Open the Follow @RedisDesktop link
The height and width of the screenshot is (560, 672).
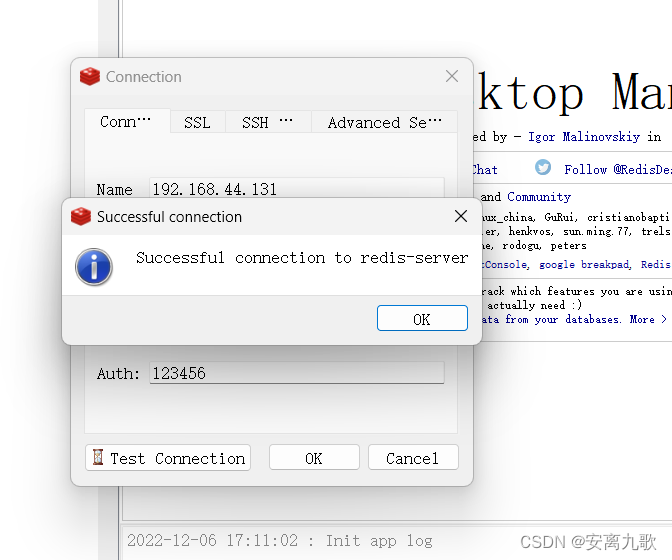(617, 170)
